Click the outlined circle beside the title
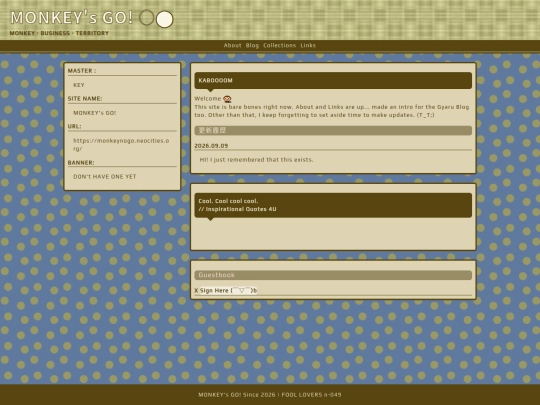 coord(147,18)
